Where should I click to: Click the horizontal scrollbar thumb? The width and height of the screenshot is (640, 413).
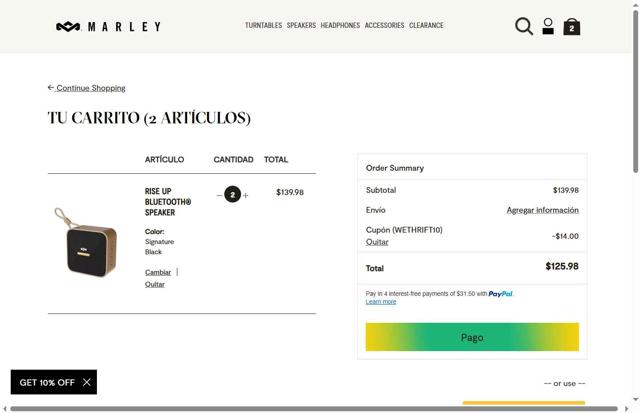(x=314, y=409)
